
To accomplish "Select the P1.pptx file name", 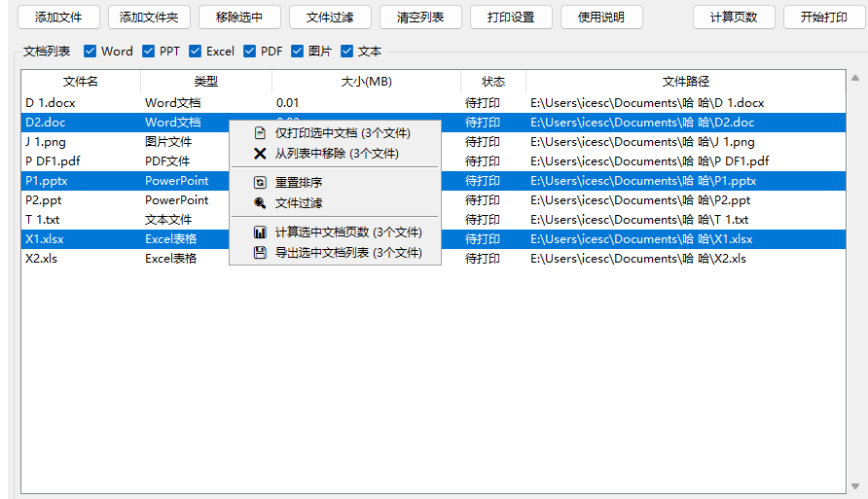I will point(47,180).
